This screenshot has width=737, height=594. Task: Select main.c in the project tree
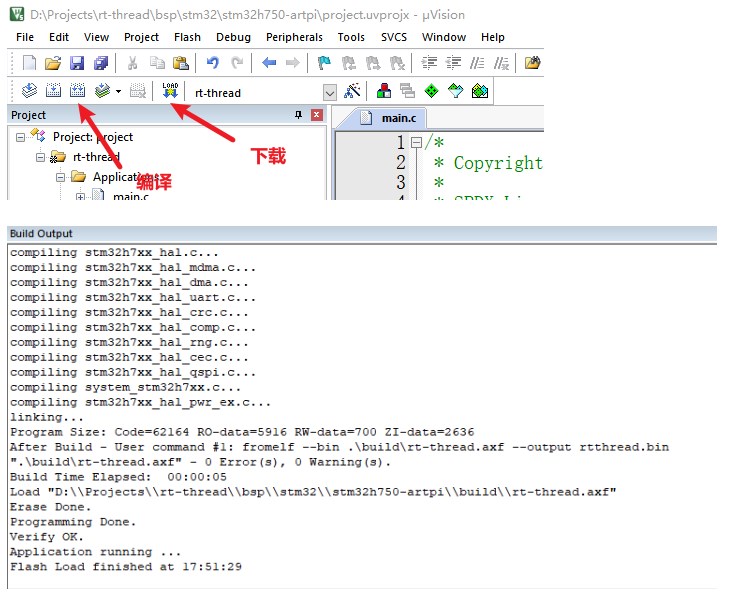point(131,196)
